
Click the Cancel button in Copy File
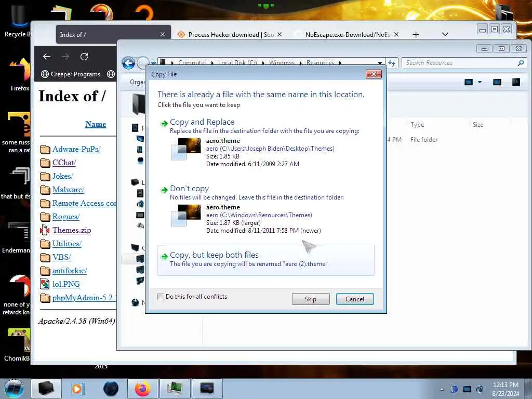point(355,299)
